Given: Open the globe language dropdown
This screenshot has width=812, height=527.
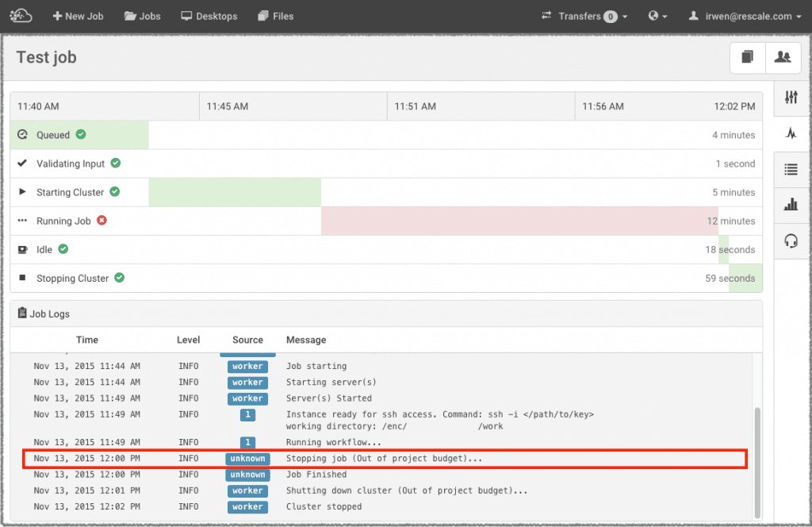Looking at the screenshot, I should (657, 16).
